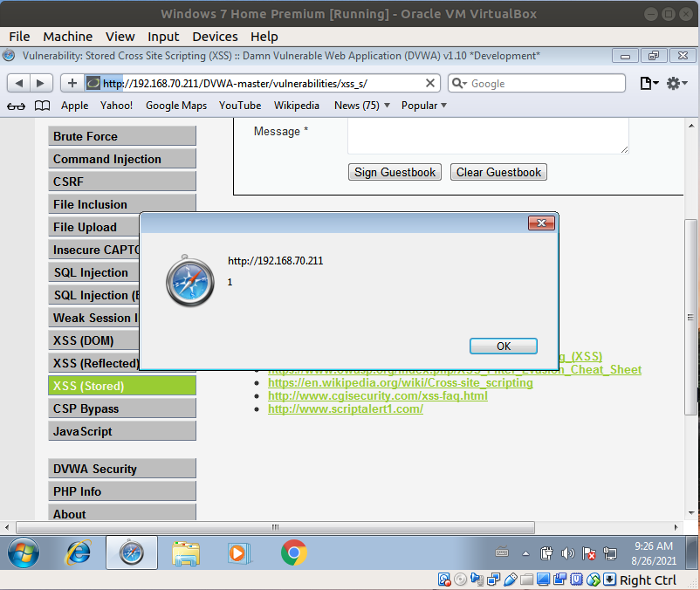Select Command Injection in the sidebar

(122, 159)
